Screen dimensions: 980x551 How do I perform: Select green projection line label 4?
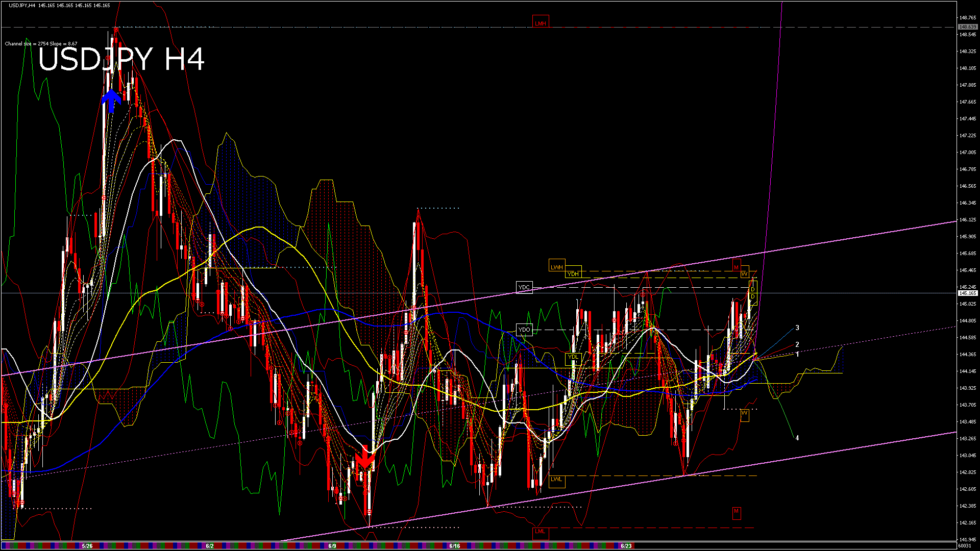[x=797, y=438]
